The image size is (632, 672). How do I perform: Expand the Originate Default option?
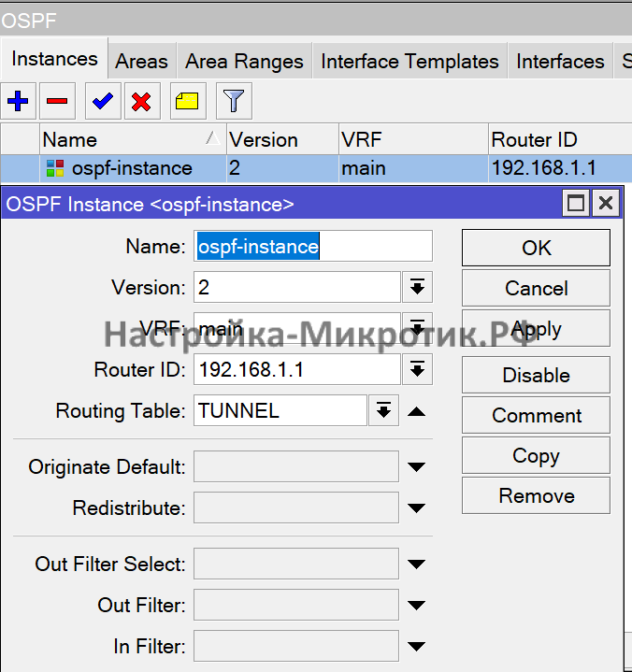coord(417,467)
